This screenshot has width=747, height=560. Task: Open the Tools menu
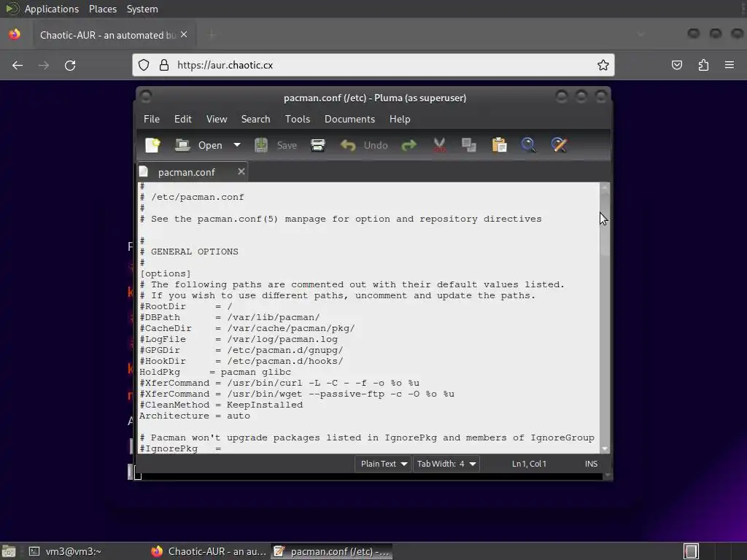pyautogui.click(x=298, y=119)
